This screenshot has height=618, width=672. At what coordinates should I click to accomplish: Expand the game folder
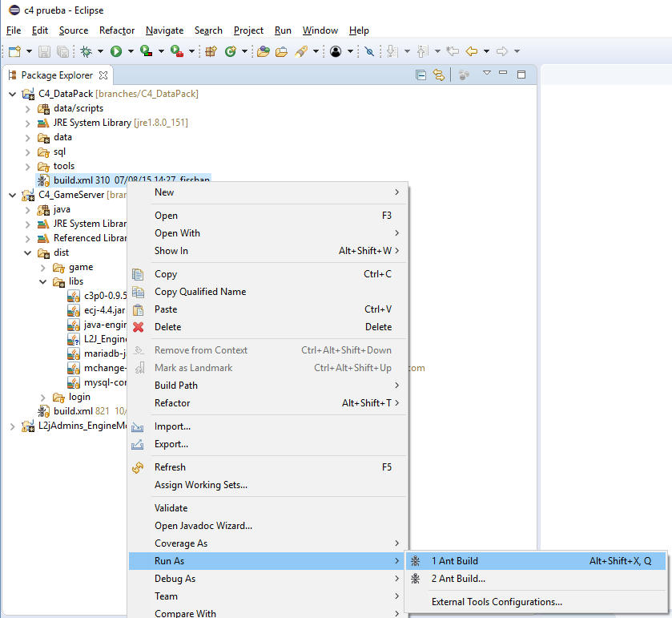[x=43, y=268]
